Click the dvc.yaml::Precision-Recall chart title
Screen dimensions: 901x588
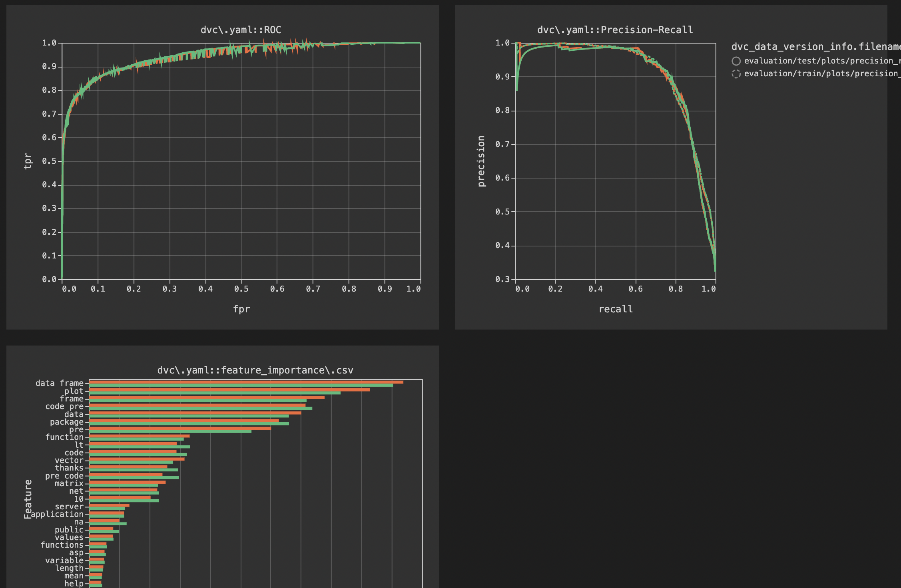615,30
